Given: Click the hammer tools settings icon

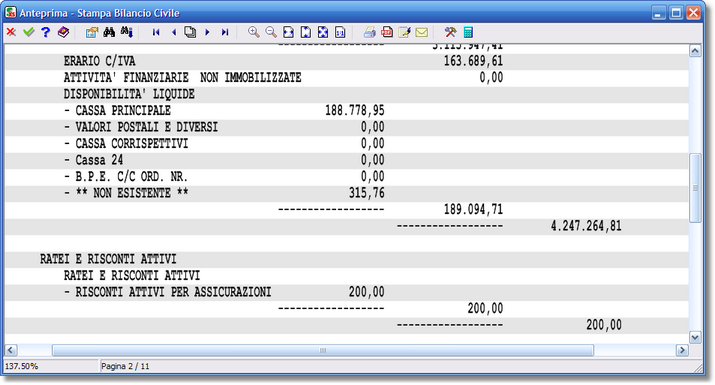Looking at the screenshot, I should [x=450, y=32].
